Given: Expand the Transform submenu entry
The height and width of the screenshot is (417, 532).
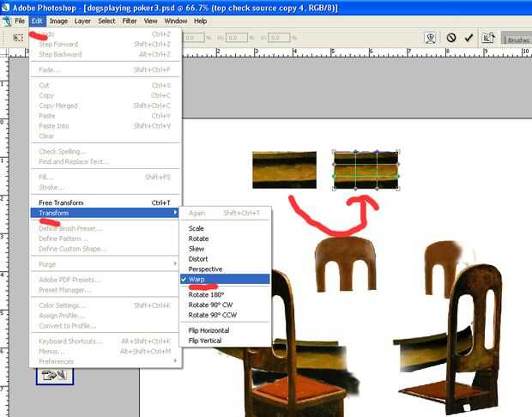Looking at the screenshot, I should [105, 213].
